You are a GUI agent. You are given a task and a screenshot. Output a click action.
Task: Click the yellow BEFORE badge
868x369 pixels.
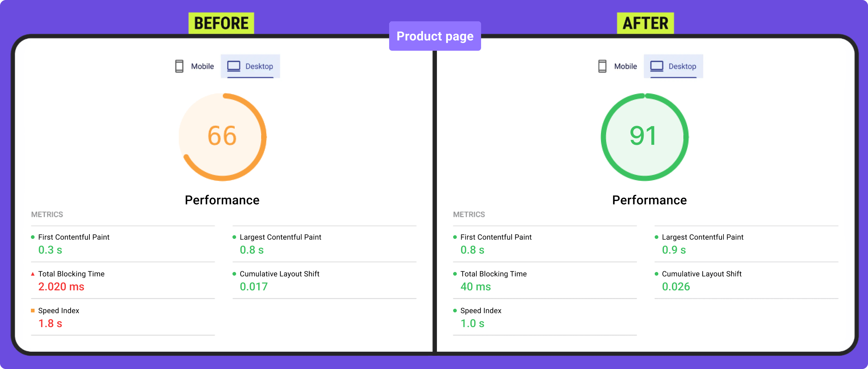221,23
